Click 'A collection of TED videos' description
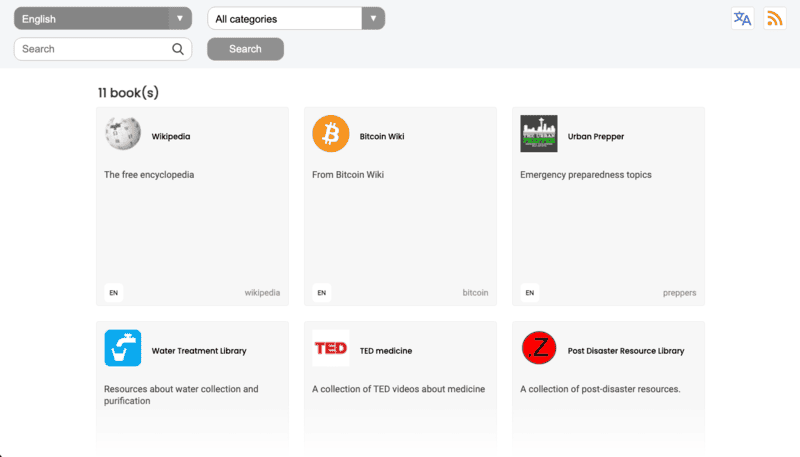800x457 pixels. point(398,389)
